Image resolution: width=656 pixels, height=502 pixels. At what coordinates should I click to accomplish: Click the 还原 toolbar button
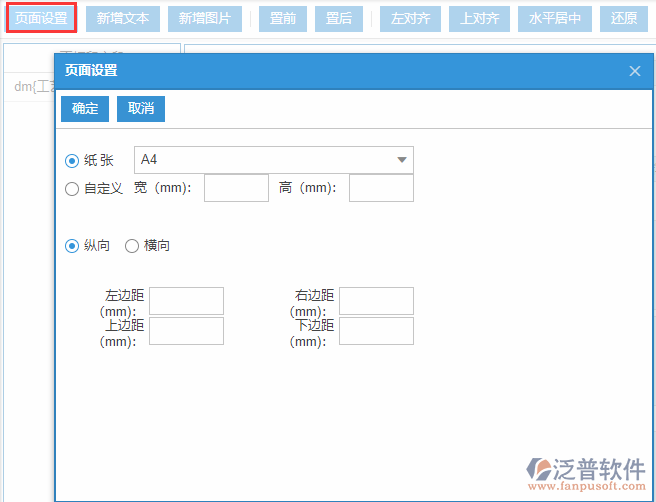[624, 19]
